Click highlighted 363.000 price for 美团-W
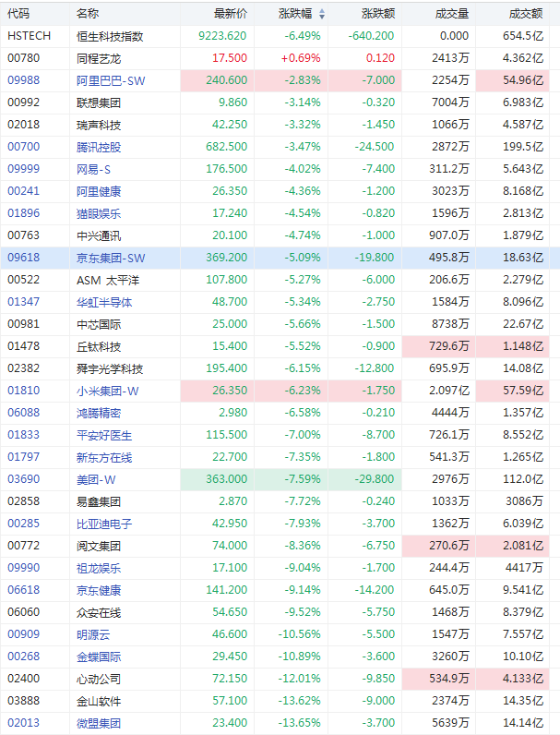This screenshot has width=560, height=735. click(x=217, y=479)
